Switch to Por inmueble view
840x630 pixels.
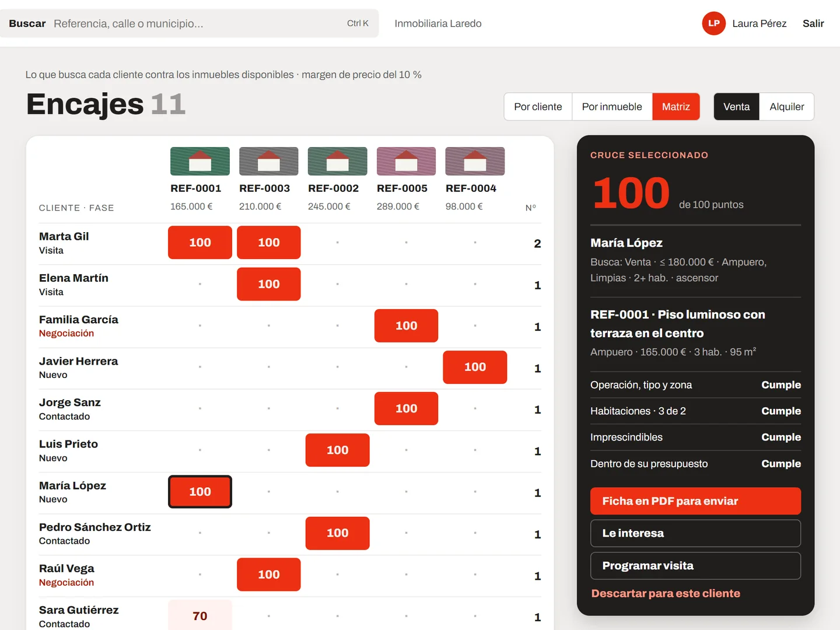[x=612, y=107]
